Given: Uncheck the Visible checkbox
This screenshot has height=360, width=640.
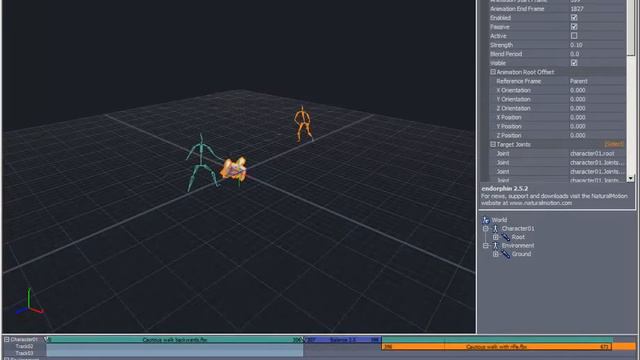Looking at the screenshot, I should click(574, 63).
